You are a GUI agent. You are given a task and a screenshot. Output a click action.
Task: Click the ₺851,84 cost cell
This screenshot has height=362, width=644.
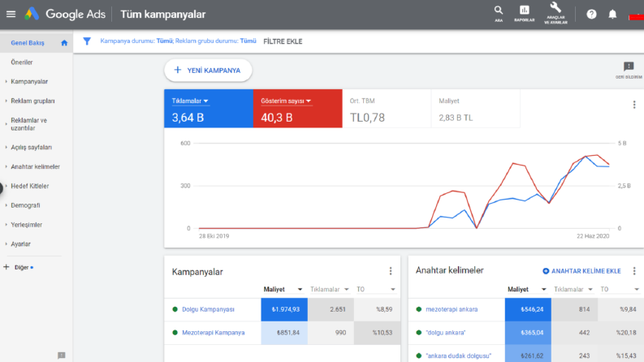pos(284,333)
